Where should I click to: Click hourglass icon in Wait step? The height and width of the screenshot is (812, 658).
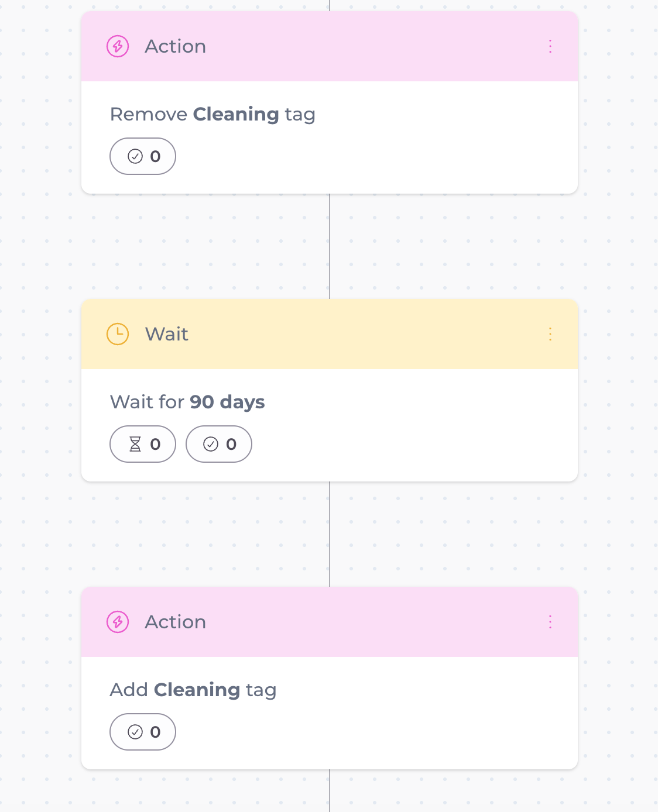[x=135, y=444]
